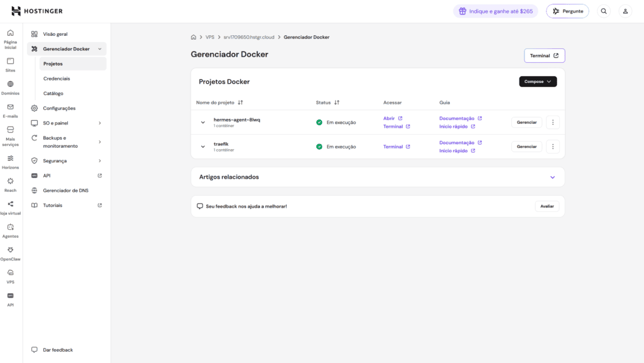The width and height of the screenshot is (644, 363).
Task: Sort by Nome do projeto arrows
Action: click(x=240, y=103)
